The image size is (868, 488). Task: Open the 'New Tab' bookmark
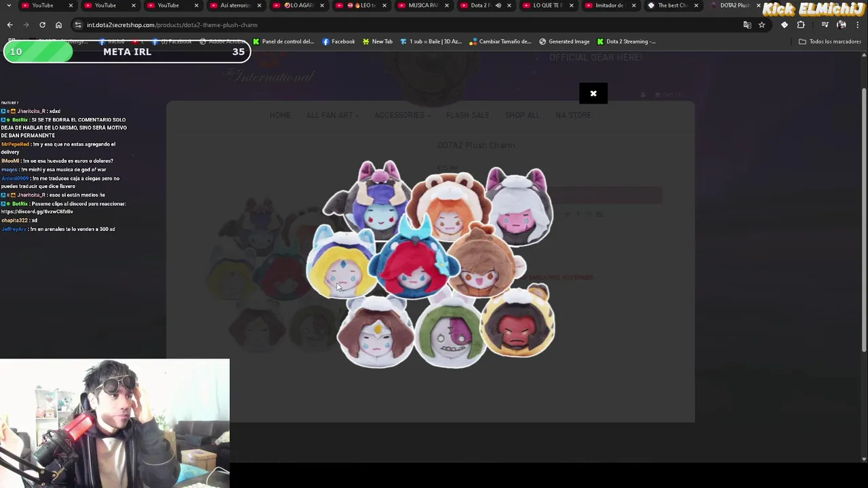377,41
